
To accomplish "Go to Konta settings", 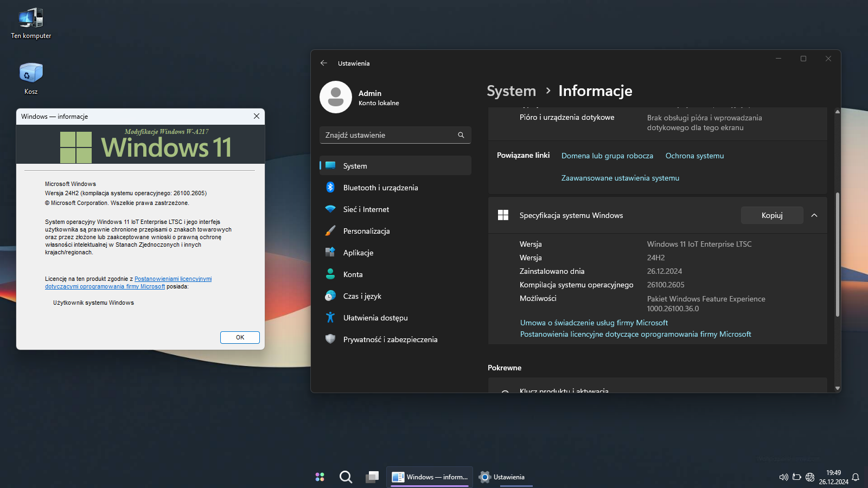I will point(353,274).
